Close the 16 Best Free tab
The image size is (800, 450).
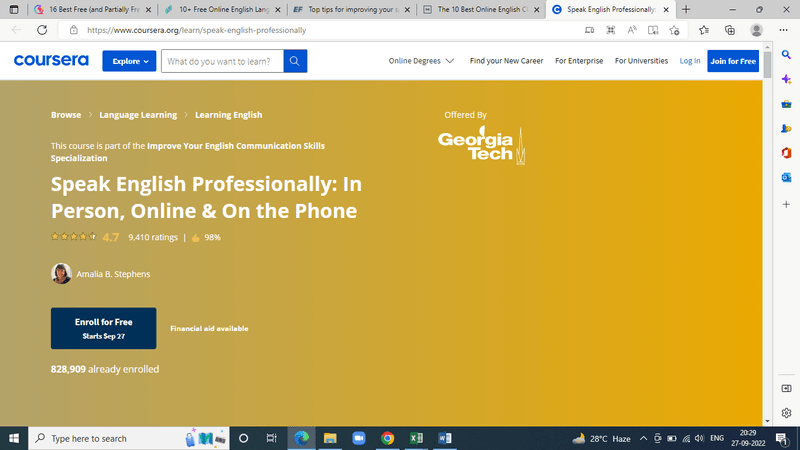(148, 9)
